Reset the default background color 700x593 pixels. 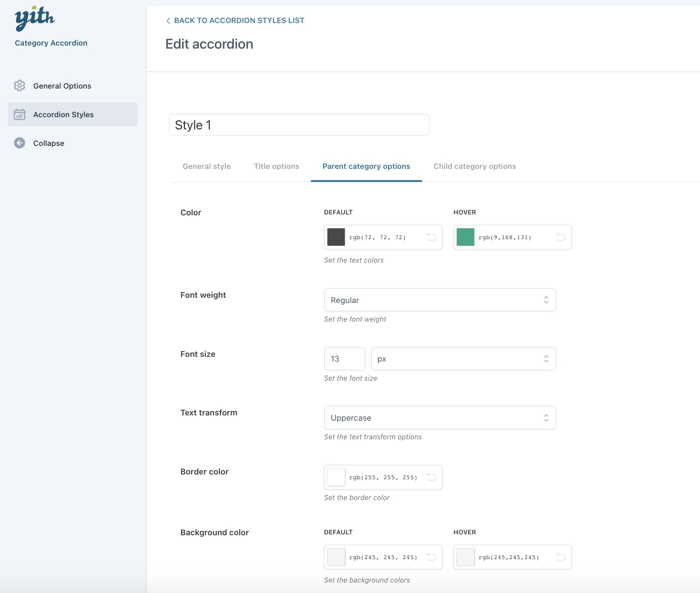tap(431, 557)
